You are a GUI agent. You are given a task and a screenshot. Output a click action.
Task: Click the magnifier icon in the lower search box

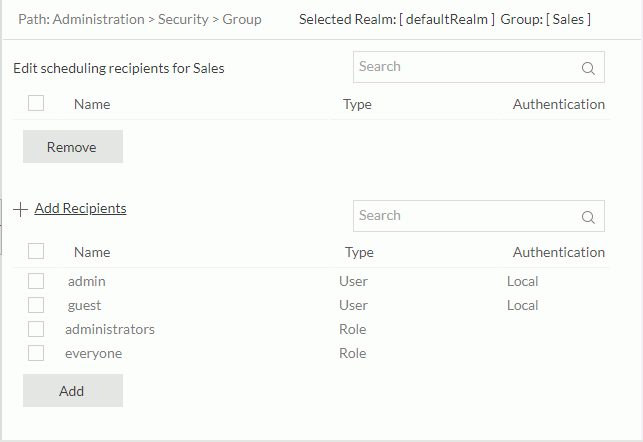click(588, 217)
